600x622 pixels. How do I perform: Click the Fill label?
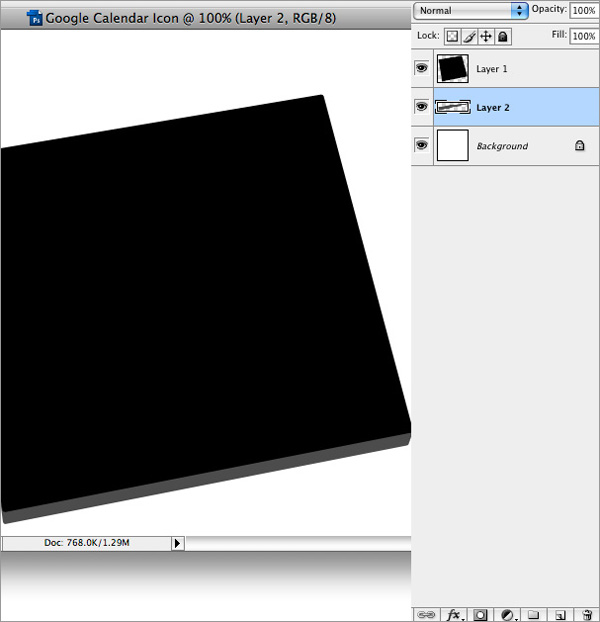[x=559, y=35]
